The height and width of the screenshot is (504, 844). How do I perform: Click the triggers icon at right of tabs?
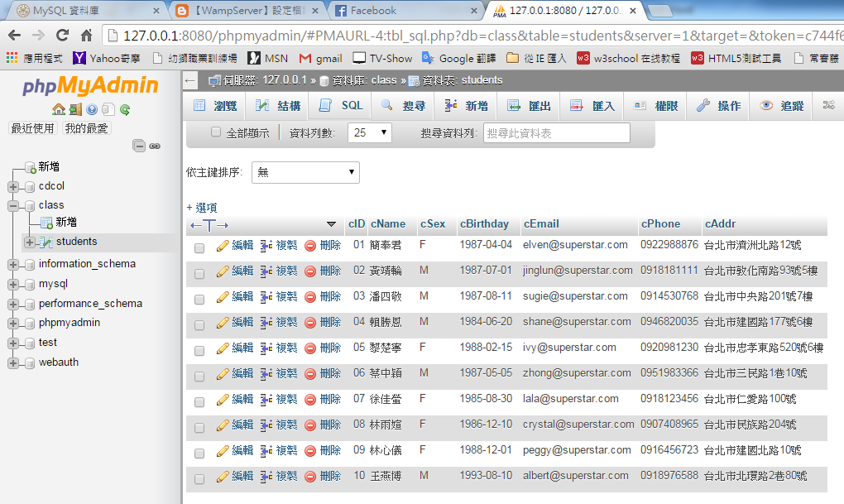[x=829, y=105]
